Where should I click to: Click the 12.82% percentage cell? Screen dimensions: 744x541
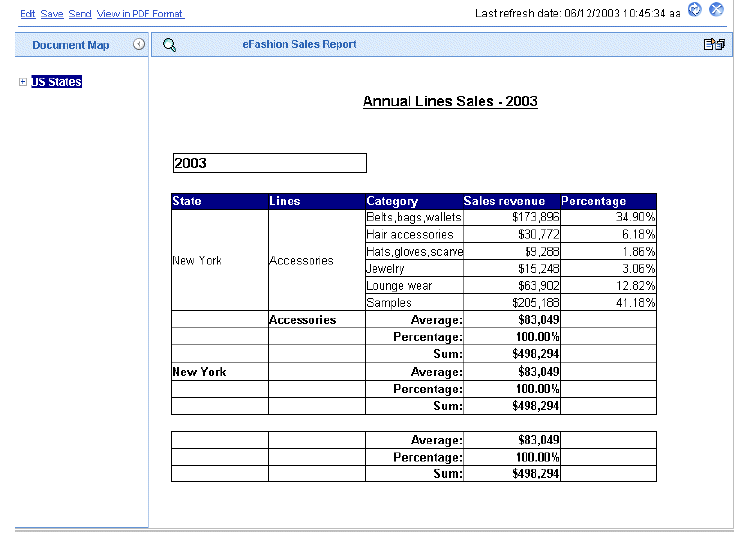coord(609,286)
